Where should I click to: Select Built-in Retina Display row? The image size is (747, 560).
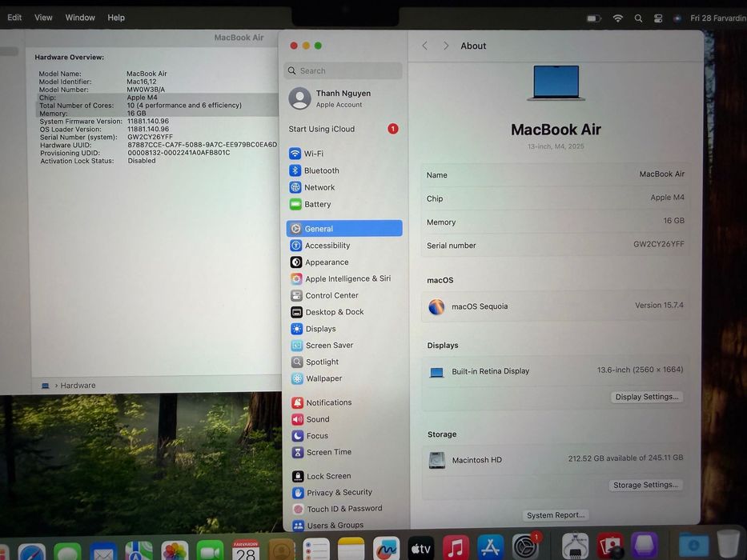(555, 370)
